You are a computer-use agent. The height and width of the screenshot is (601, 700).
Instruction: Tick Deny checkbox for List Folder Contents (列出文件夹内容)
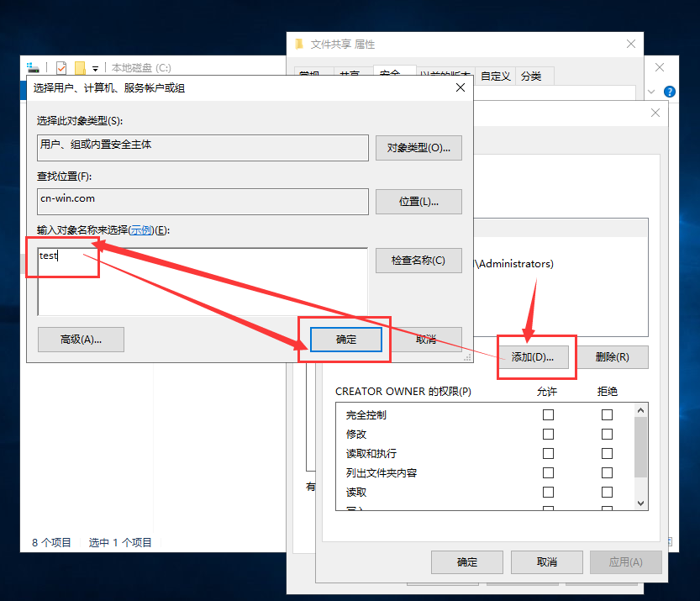607,473
